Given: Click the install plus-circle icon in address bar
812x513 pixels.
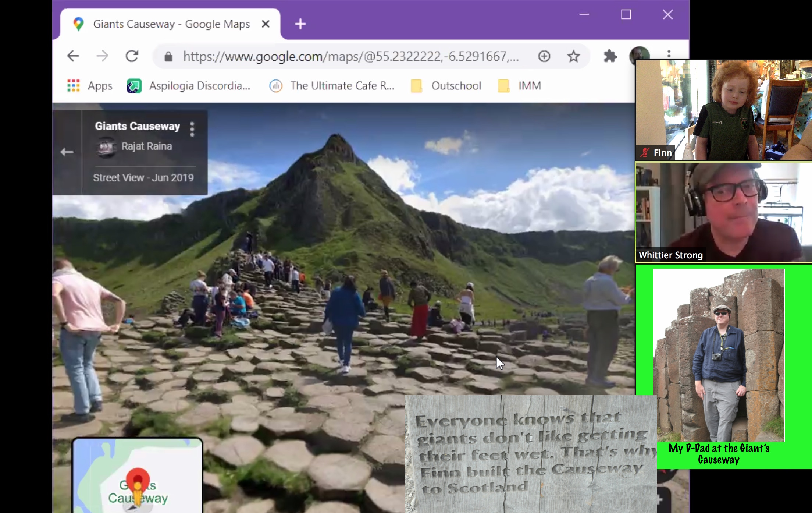Looking at the screenshot, I should click(x=544, y=56).
